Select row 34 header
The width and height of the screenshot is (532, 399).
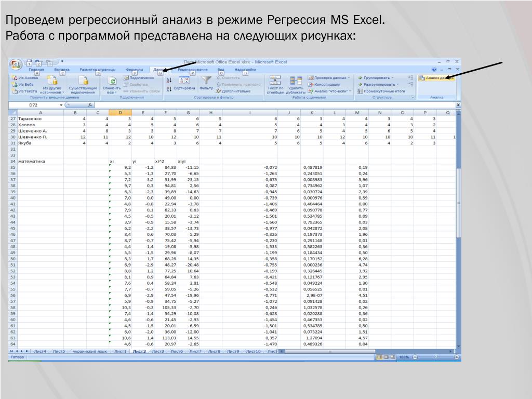[x=13, y=161]
